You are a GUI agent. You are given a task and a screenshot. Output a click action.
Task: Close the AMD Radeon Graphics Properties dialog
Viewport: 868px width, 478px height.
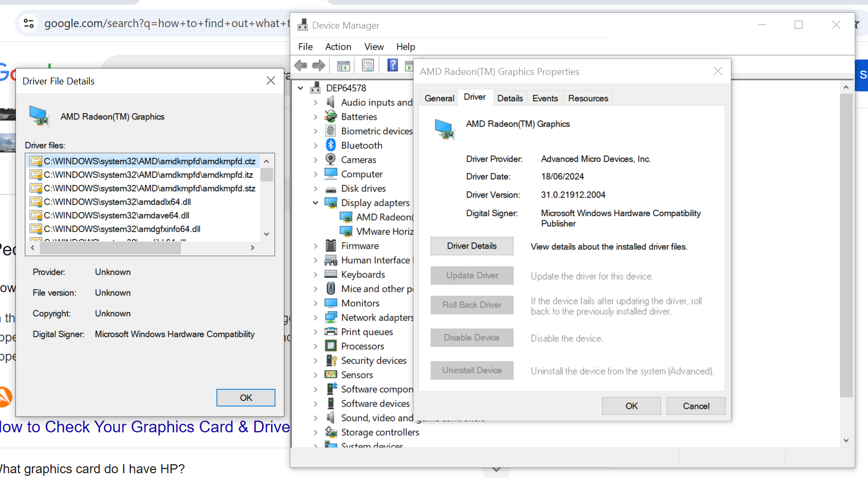[x=718, y=71]
